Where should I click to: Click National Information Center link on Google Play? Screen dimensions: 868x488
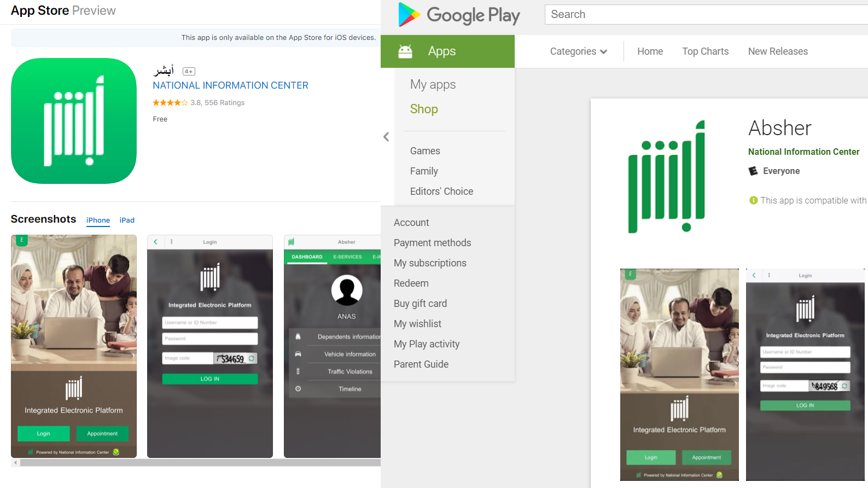click(803, 152)
